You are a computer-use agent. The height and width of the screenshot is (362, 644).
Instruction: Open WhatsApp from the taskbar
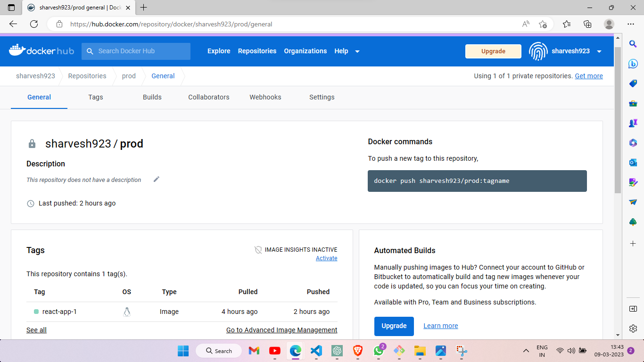coord(378,351)
